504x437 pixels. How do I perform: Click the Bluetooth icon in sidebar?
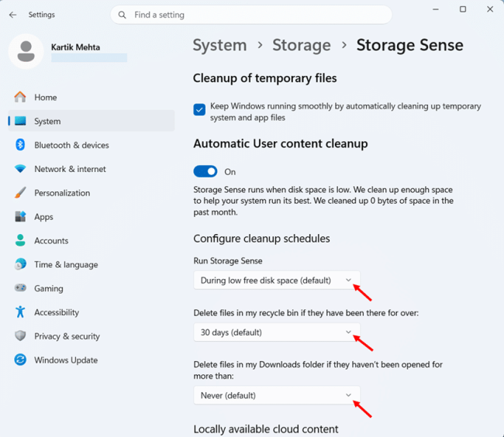point(20,145)
